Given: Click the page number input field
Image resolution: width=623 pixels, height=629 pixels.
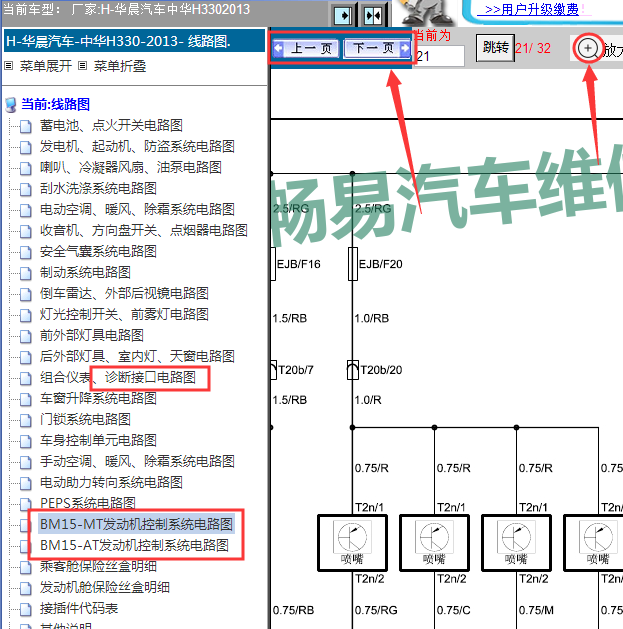Looking at the screenshot, I should coord(439,56).
